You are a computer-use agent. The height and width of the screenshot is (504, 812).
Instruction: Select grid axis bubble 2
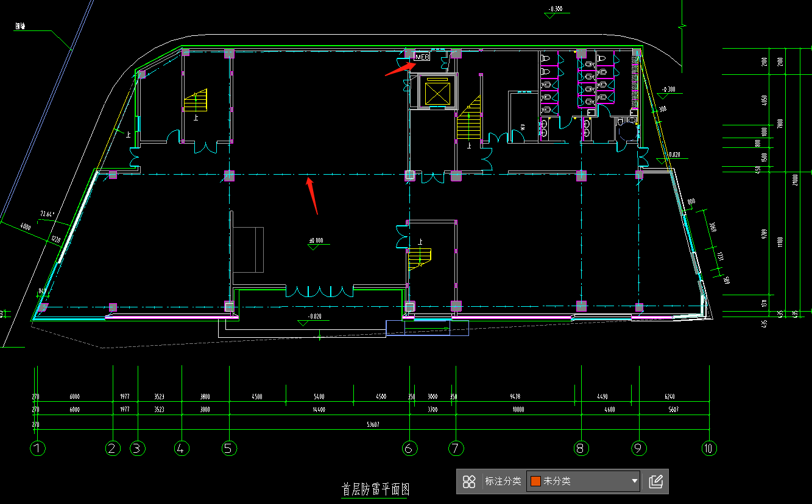[x=113, y=449]
